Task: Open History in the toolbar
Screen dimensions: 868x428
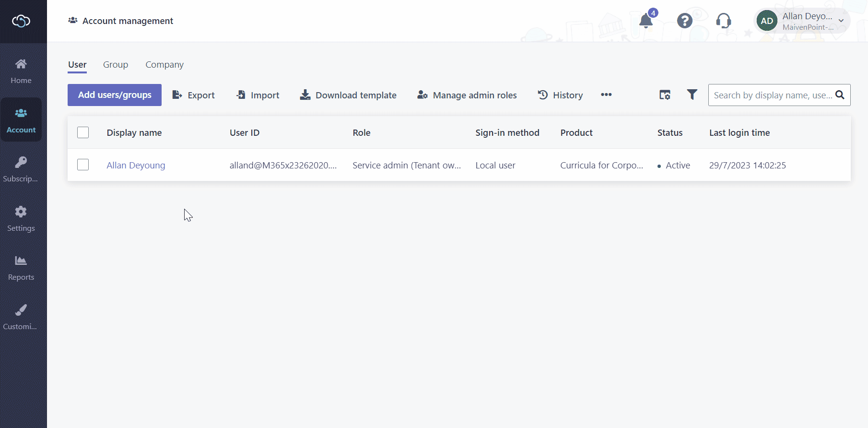Action: (560, 95)
